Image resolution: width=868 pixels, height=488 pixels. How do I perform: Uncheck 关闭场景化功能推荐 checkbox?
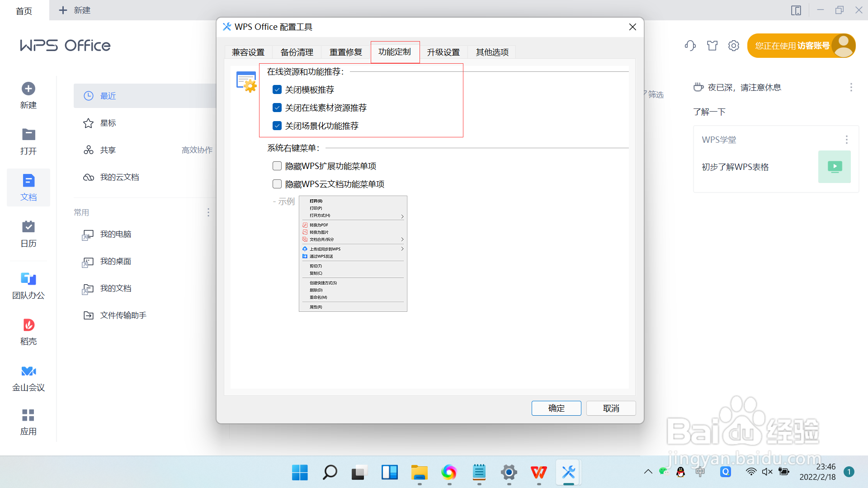tap(277, 126)
